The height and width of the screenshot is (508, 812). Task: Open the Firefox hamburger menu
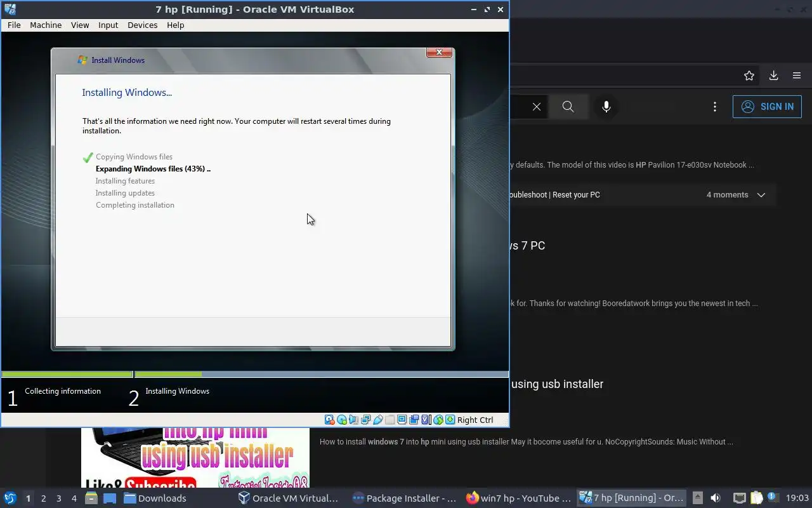point(797,76)
